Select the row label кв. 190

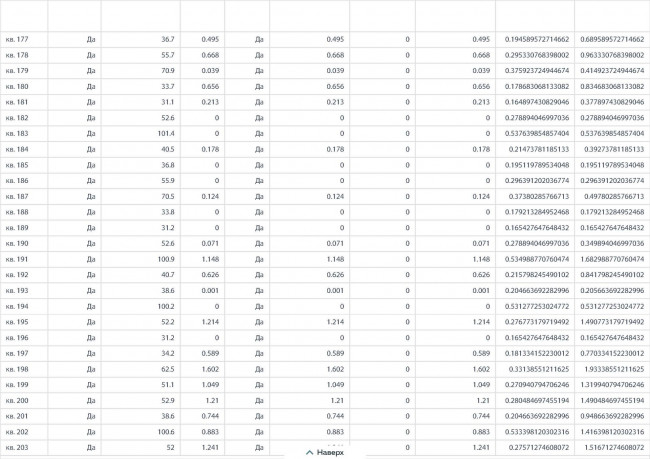coord(17,243)
